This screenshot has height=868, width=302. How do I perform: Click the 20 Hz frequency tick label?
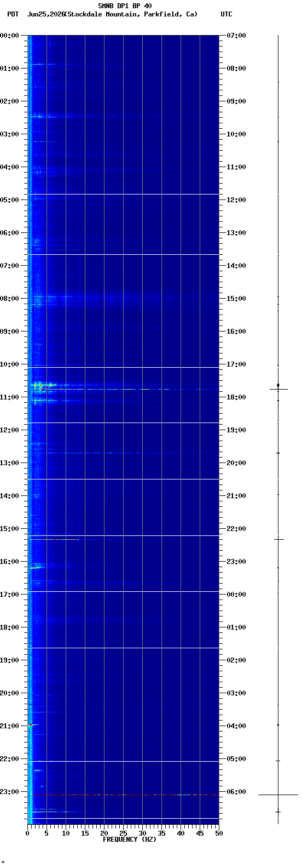[x=104, y=833]
